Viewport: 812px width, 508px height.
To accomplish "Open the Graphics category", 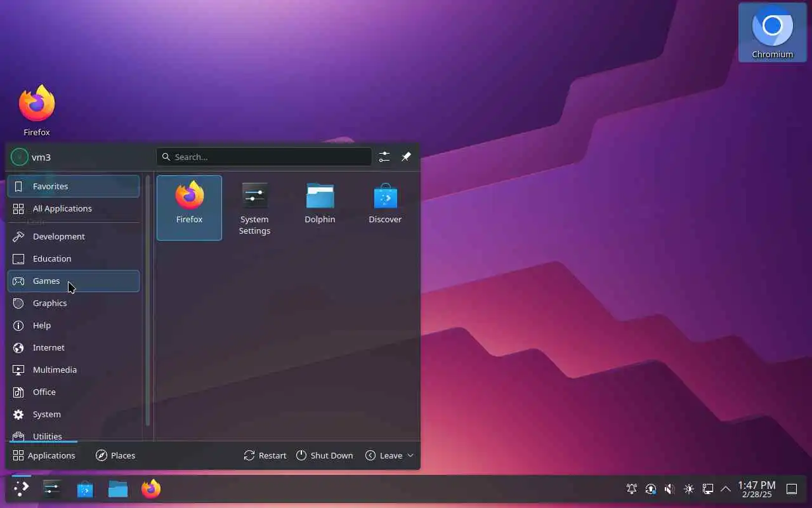I will pyautogui.click(x=74, y=303).
